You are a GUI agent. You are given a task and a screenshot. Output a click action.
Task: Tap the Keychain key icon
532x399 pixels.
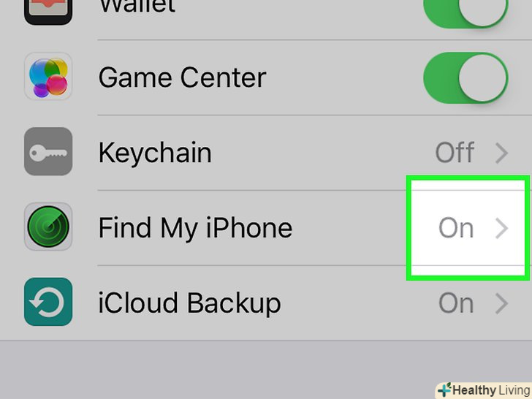(48, 151)
